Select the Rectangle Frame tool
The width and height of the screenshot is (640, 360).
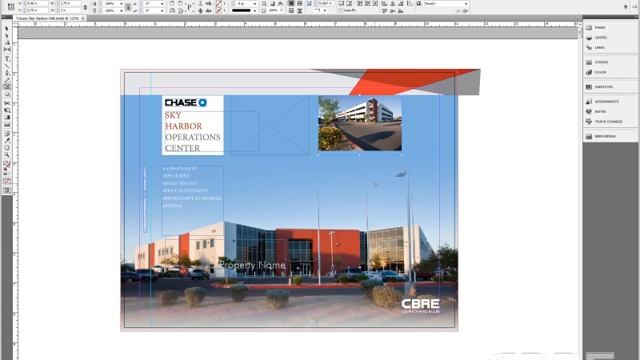click(7, 87)
